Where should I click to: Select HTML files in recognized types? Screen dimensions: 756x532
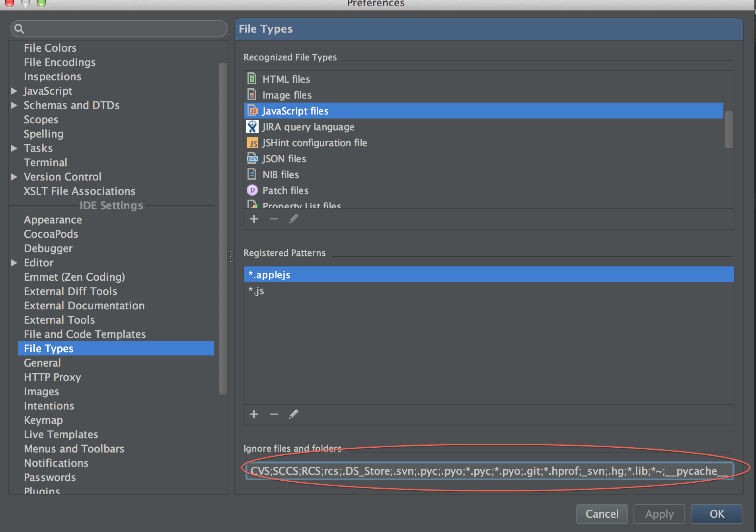coord(483,79)
